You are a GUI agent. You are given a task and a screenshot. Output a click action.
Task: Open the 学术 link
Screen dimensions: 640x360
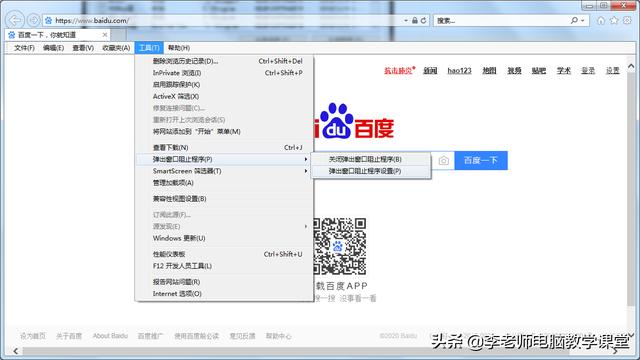click(x=564, y=71)
